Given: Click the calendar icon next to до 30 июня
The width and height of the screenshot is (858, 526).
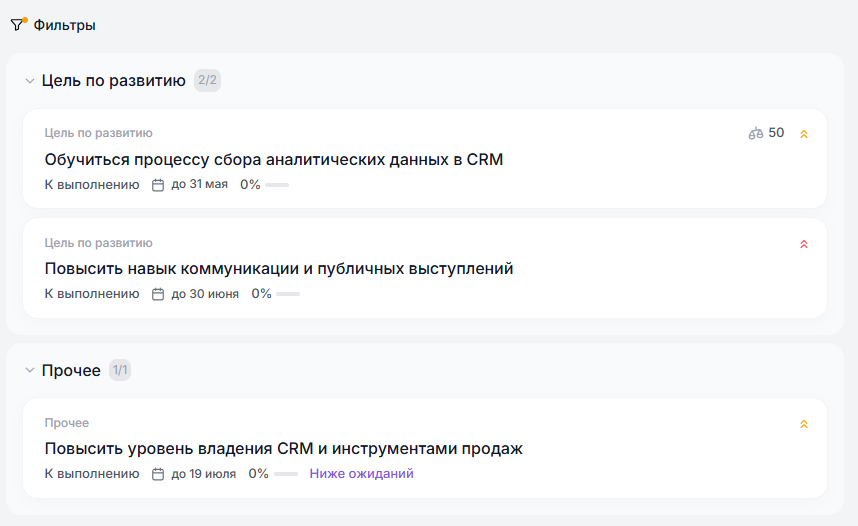Looking at the screenshot, I should 158,294.
